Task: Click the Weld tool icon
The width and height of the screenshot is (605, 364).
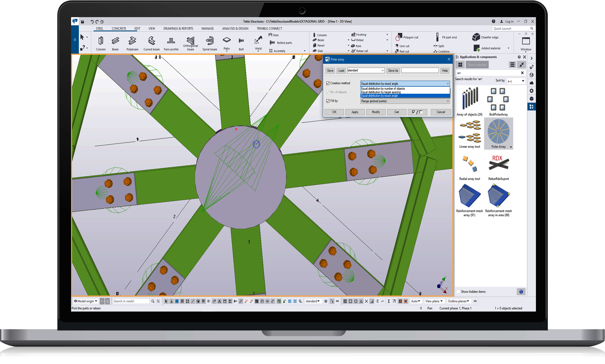Action: click(258, 40)
